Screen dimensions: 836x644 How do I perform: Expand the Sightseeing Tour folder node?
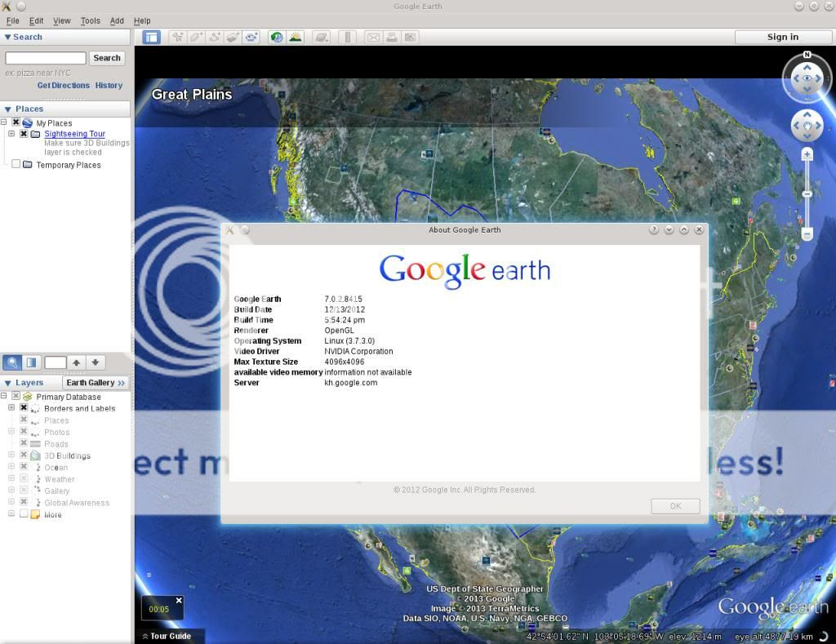tap(11, 133)
